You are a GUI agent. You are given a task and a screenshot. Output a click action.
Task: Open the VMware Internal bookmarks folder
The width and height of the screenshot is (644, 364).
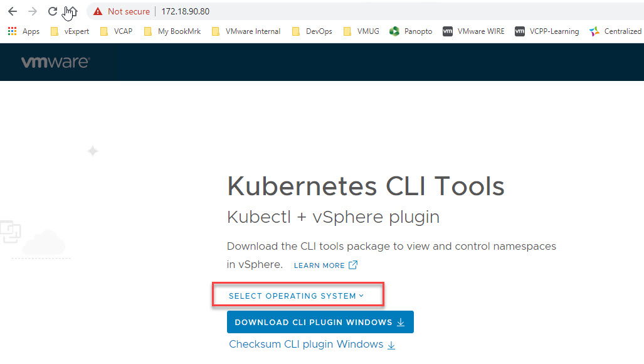point(246,31)
